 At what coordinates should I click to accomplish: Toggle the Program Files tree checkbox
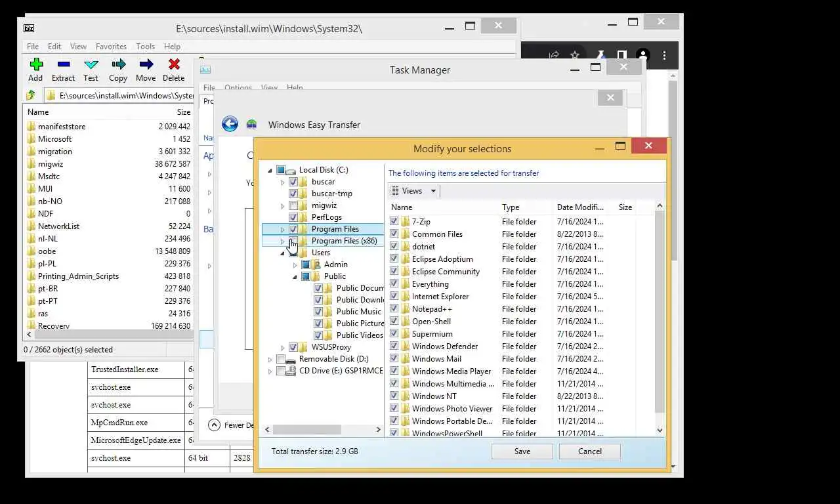pyautogui.click(x=293, y=229)
